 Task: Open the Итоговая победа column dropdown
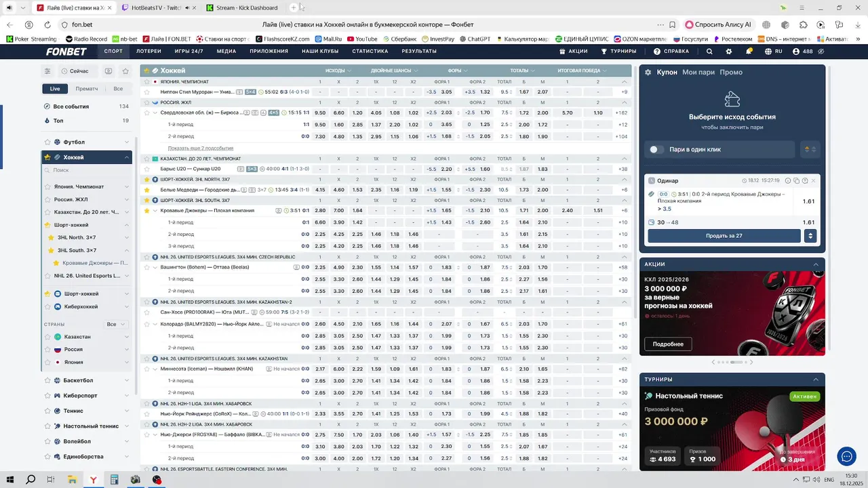pyautogui.click(x=582, y=70)
